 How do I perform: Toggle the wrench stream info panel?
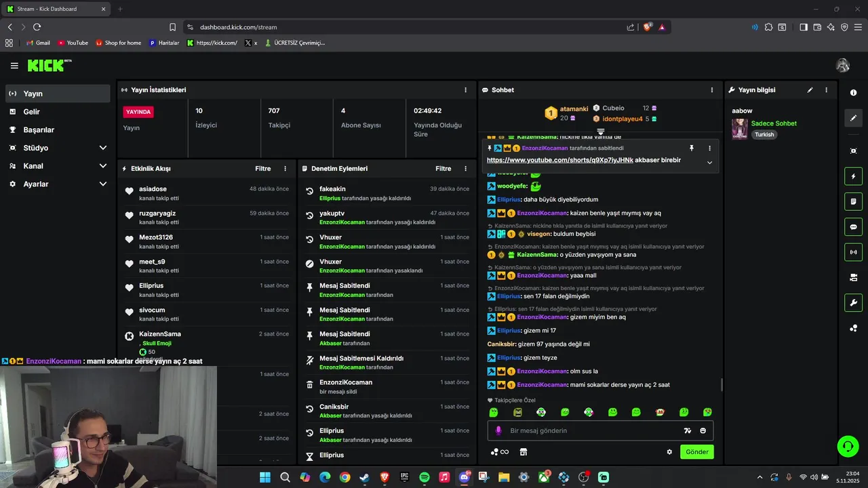tap(853, 302)
